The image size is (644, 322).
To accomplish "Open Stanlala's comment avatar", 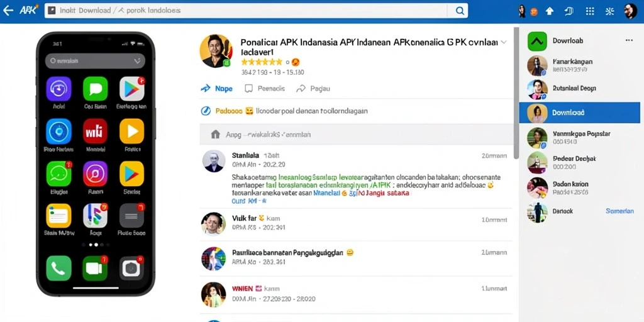I will [x=214, y=160].
